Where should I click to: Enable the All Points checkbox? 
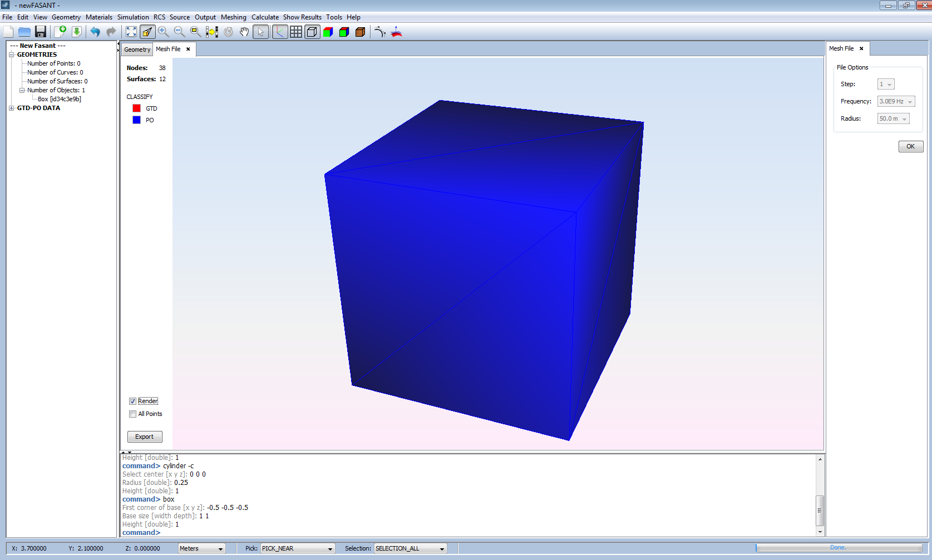[132, 414]
